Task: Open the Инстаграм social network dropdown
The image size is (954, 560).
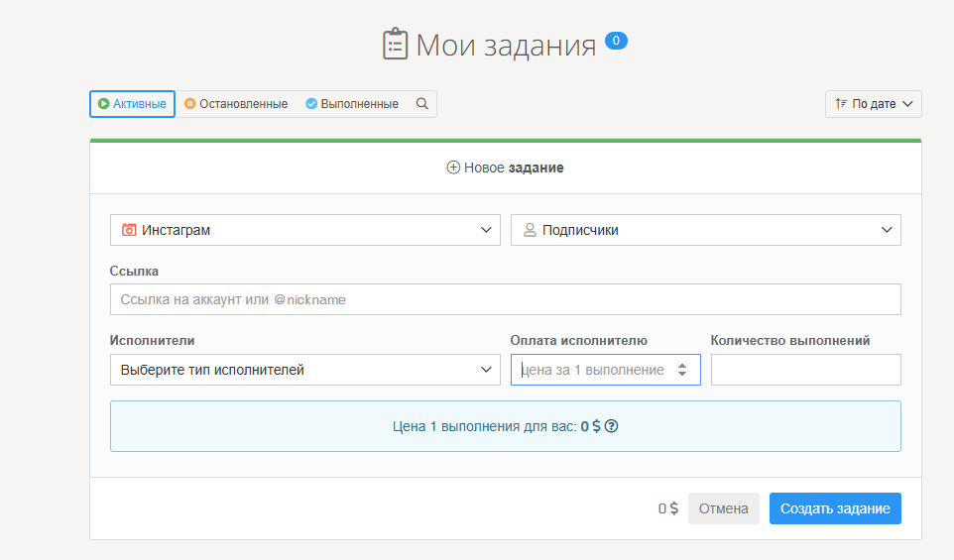Action: (305, 230)
